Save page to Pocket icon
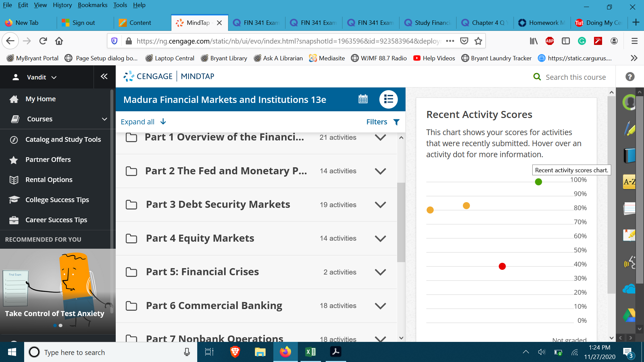 click(x=464, y=41)
